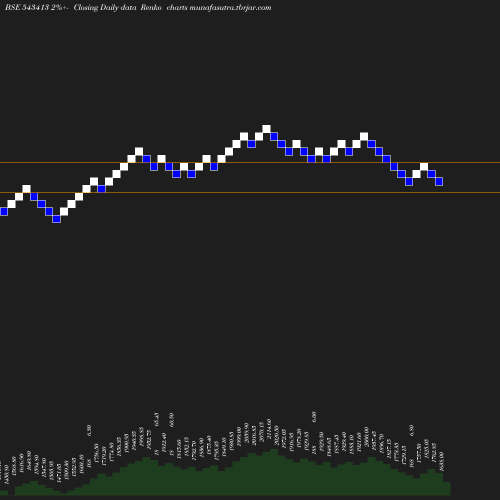Select the last blue Renko brick on the far right

pos(439,181)
